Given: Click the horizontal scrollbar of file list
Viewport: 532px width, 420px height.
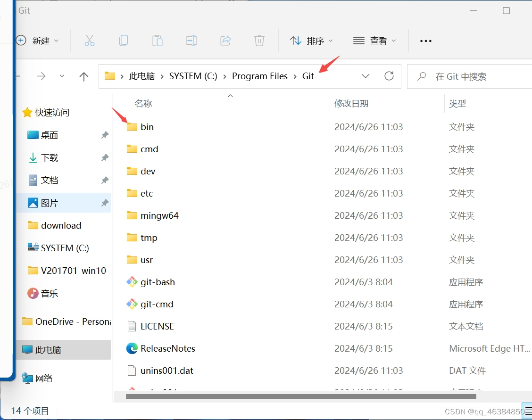Looking at the screenshot, I should click(301, 396).
